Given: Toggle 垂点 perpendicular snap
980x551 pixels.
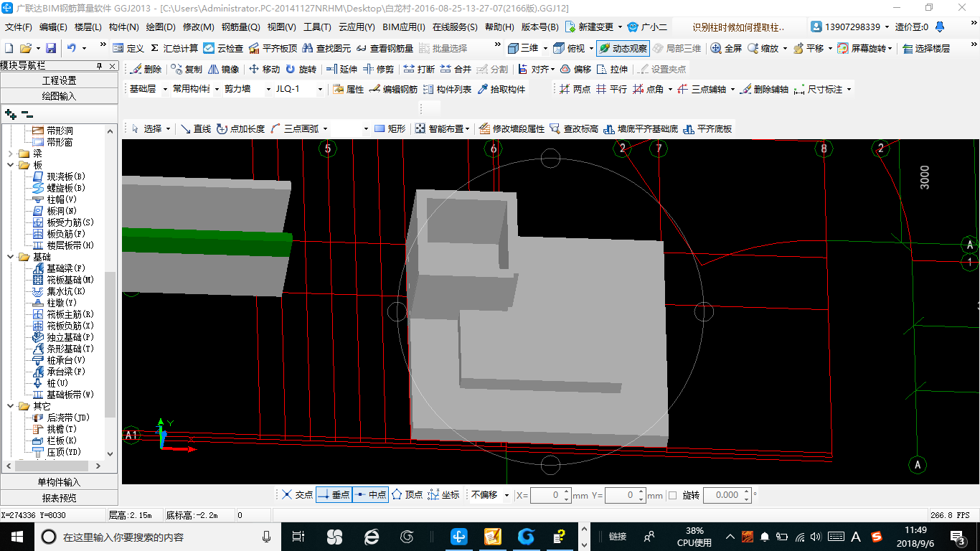Looking at the screenshot, I should click(x=334, y=495).
